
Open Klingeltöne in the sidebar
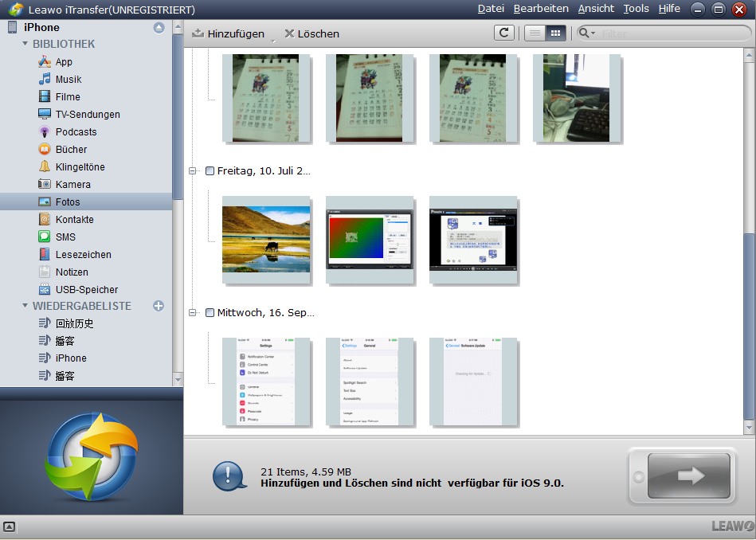click(80, 167)
